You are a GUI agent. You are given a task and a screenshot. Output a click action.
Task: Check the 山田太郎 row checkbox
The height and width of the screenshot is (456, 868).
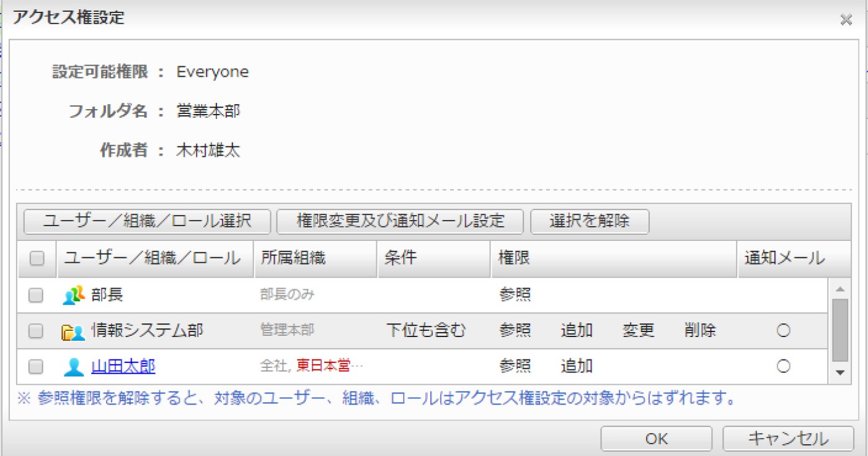point(36,367)
